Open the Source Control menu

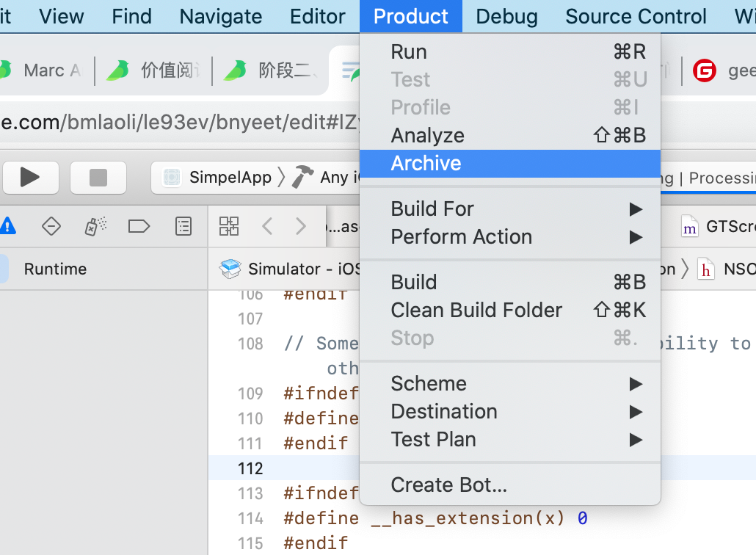[636, 16]
